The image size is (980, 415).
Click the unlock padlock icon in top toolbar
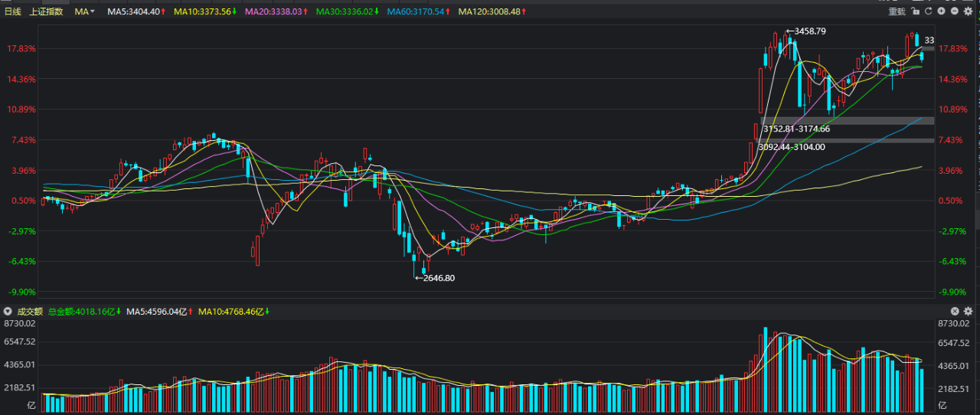(915, 11)
